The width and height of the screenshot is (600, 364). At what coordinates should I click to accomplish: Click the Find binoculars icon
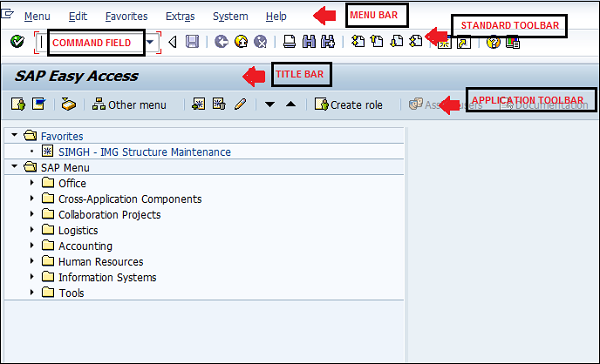coord(309,41)
